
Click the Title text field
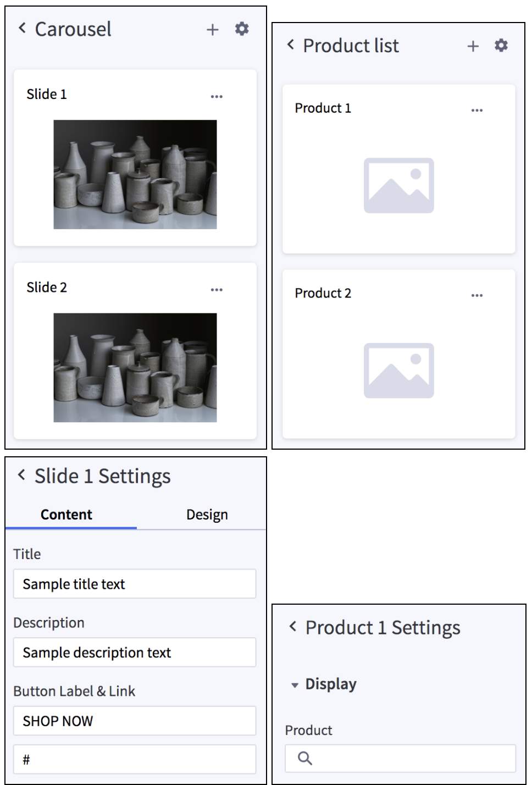click(135, 584)
